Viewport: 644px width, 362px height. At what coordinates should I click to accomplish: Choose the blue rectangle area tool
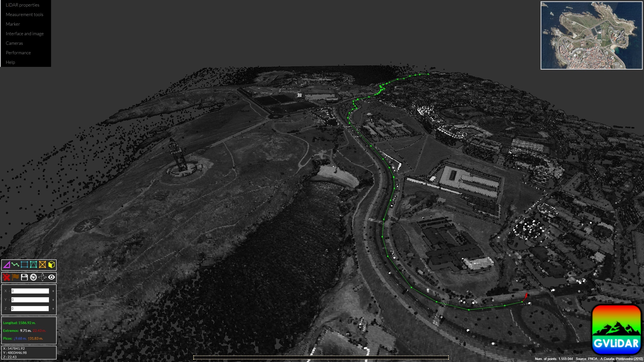click(x=24, y=264)
